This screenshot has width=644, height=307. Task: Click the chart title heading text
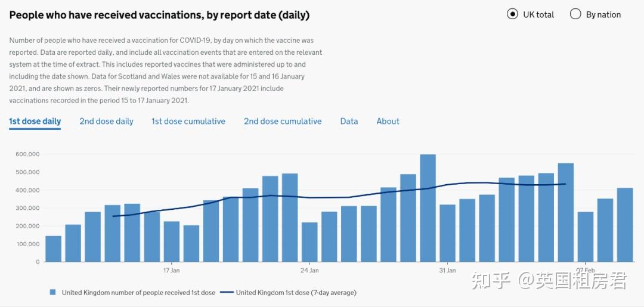coord(159,15)
